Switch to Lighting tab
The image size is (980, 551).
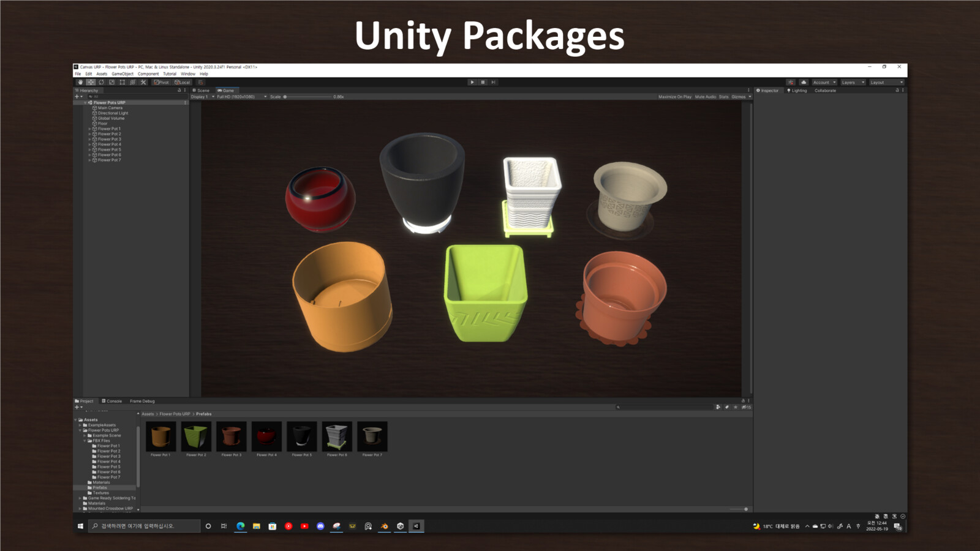point(797,90)
